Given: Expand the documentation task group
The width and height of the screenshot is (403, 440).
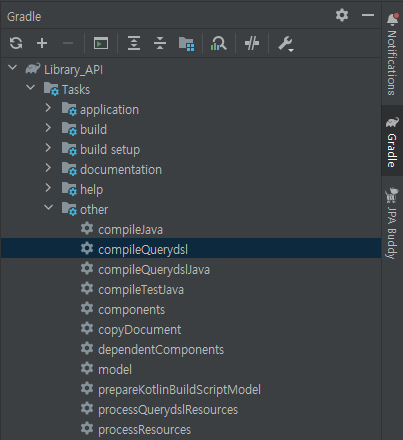Looking at the screenshot, I should (48, 168).
